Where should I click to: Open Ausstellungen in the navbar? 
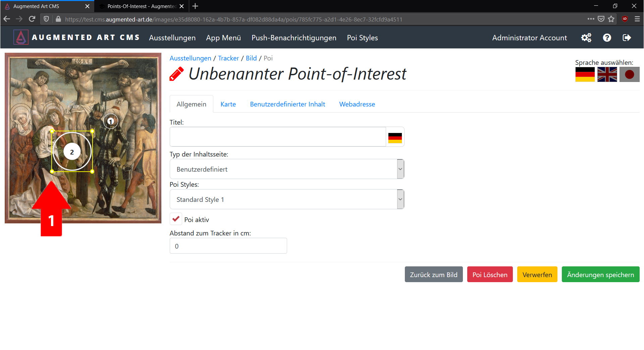pos(172,38)
